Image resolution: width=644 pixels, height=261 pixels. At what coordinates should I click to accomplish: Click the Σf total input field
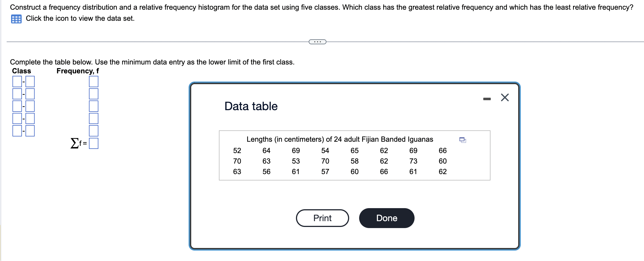point(94,143)
